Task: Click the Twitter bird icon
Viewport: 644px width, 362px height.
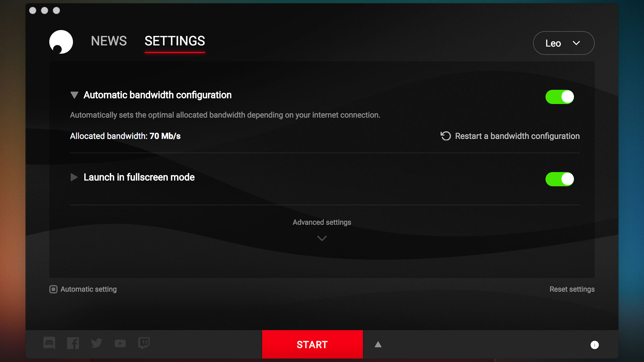Action: coord(97,343)
